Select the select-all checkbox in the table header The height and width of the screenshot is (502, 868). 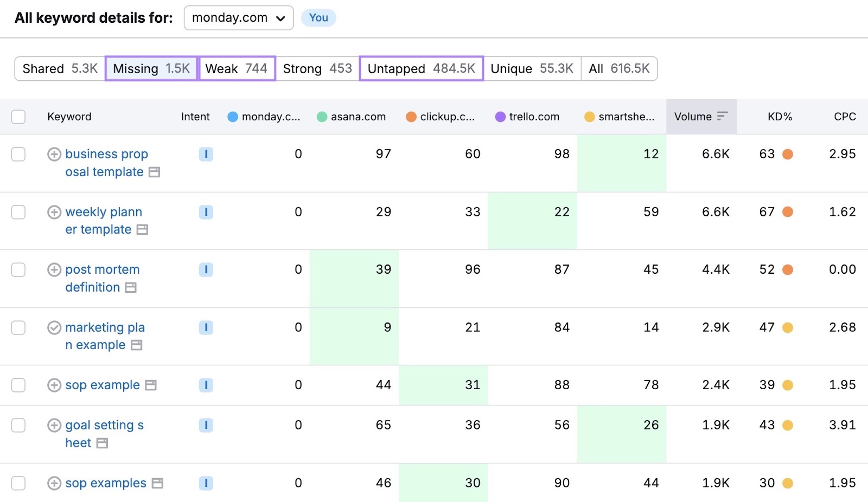[x=18, y=116]
